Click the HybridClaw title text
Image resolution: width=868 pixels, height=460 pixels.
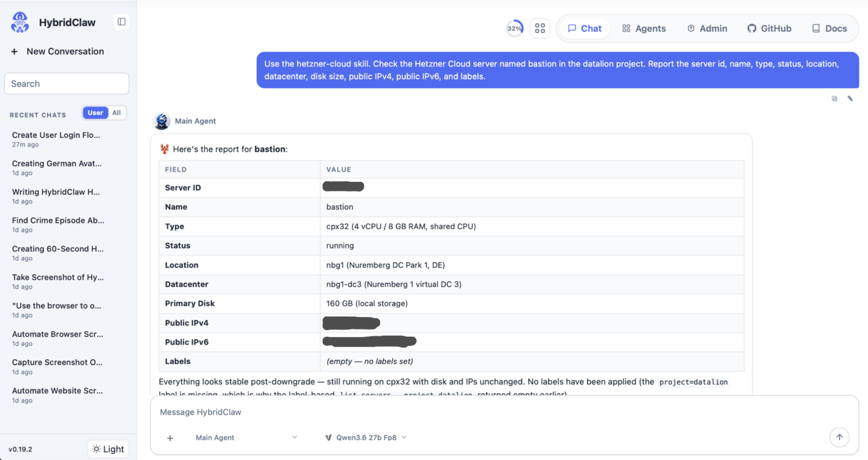[x=67, y=22]
